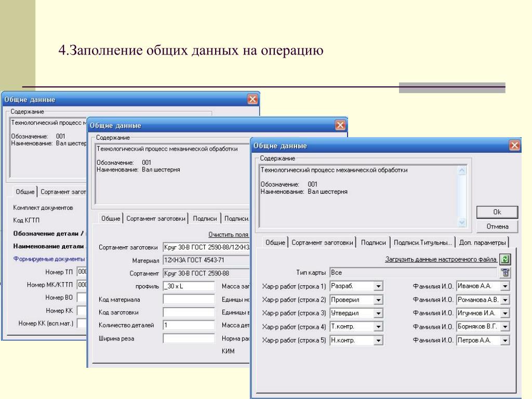Click the Номер ТП field in the back window
This screenshot has height=399, width=532.
82,271
